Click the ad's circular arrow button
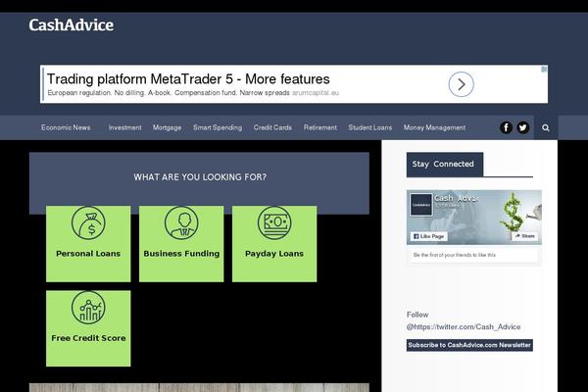588x392 pixels. (462, 84)
